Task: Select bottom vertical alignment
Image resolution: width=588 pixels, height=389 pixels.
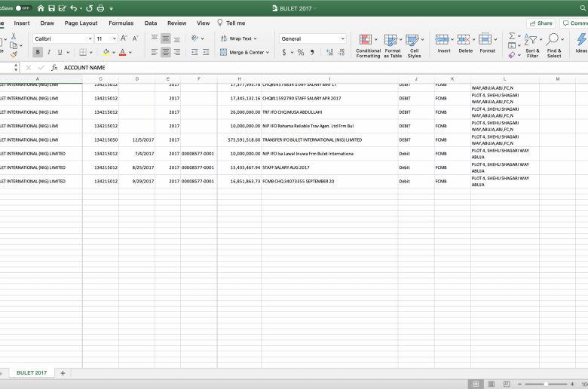Action: click(x=177, y=38)
